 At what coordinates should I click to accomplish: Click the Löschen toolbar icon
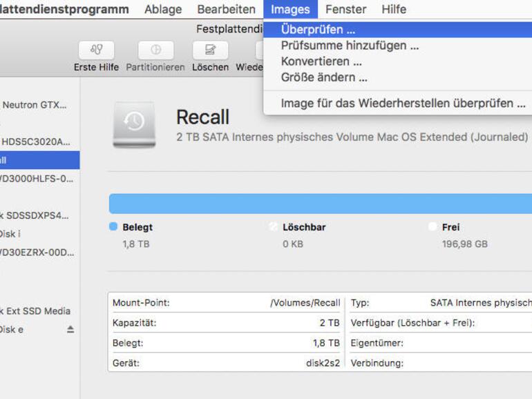(210, 50)
